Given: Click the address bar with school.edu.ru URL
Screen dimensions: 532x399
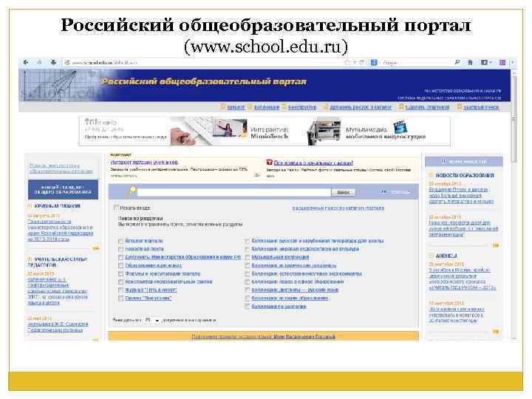Looking at the screenshot, I should point(204,62).
